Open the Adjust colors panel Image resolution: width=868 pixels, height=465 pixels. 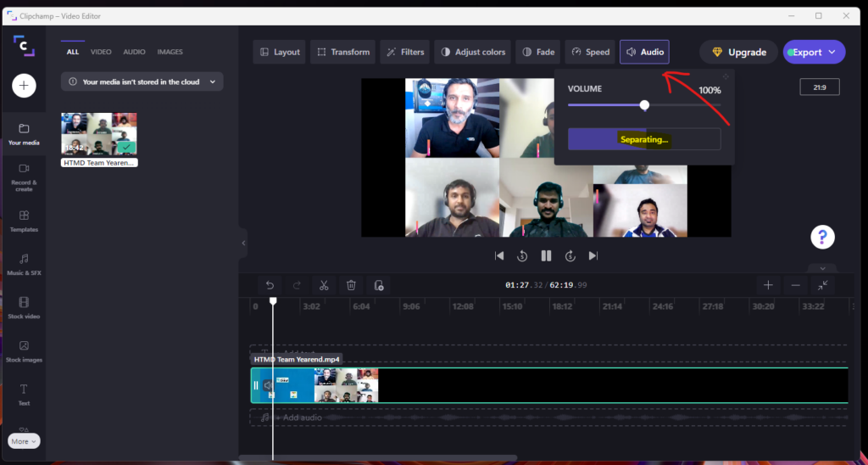tap(471, 52)
